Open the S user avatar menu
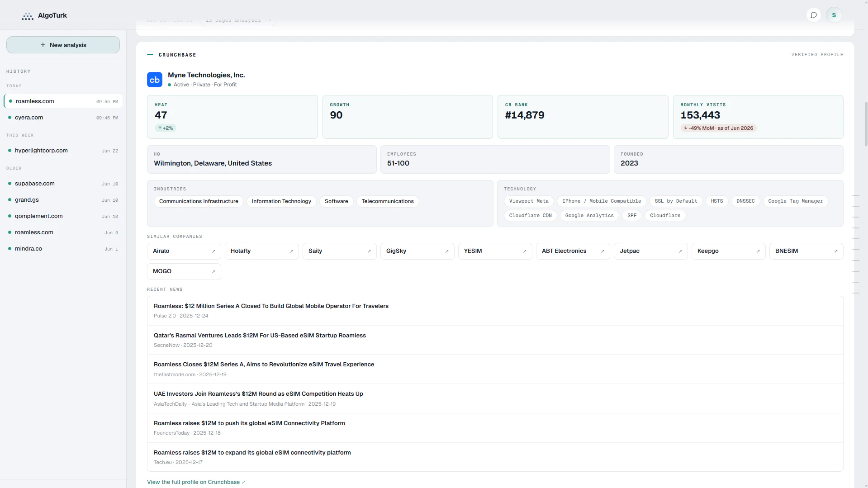 834,15
